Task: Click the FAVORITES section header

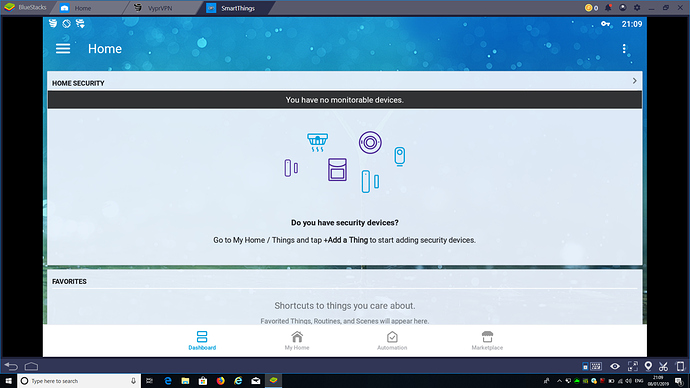Action: [x=69, y=282]
